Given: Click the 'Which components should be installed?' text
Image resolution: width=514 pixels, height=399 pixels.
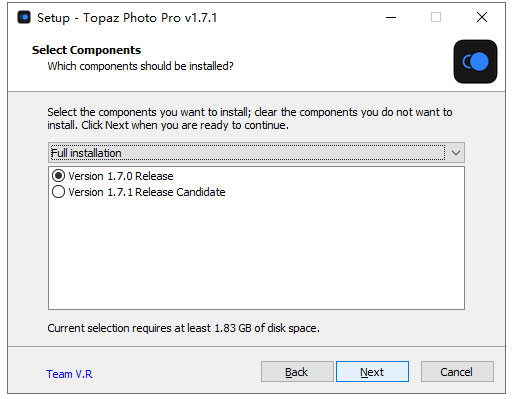Looking at the screenshot, I should click(x=140, y=66).
